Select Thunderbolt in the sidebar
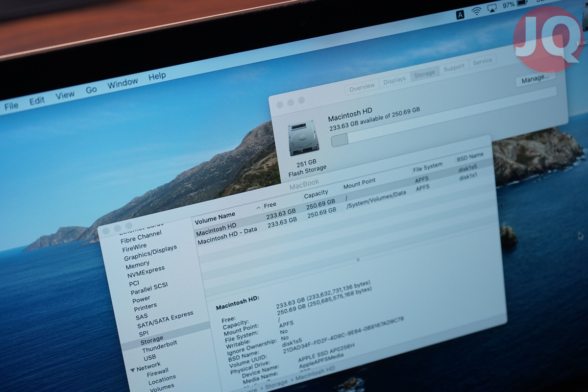588x392 pixels. click(160, 347)
